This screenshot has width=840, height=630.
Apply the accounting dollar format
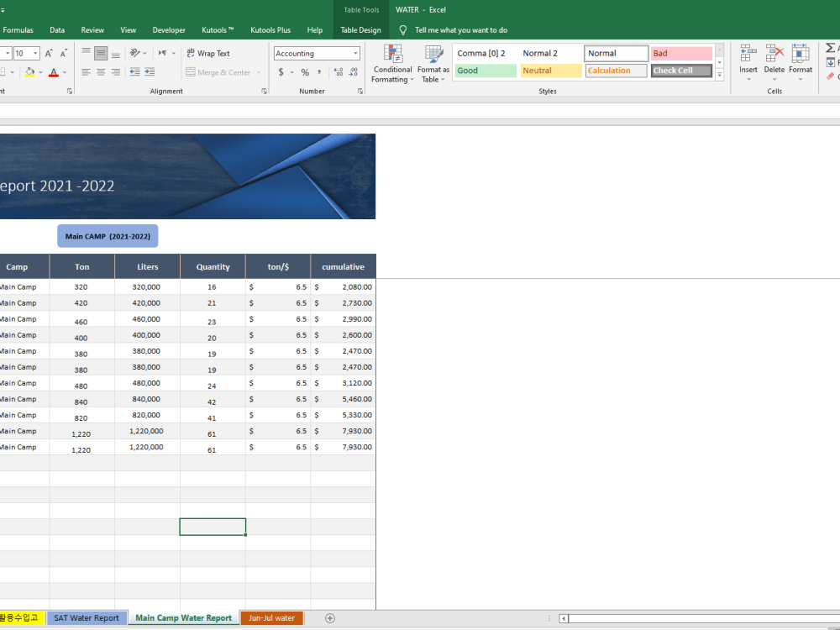click(x=281, y=71)
